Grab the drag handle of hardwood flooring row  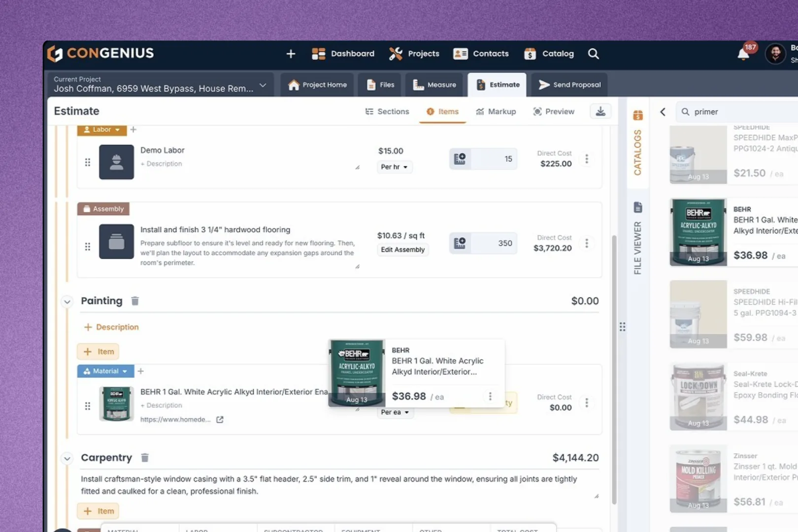[x=88, y=246]
